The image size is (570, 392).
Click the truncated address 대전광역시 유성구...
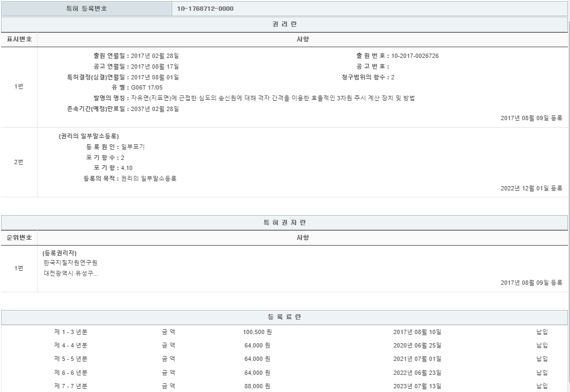coord(71,273)
